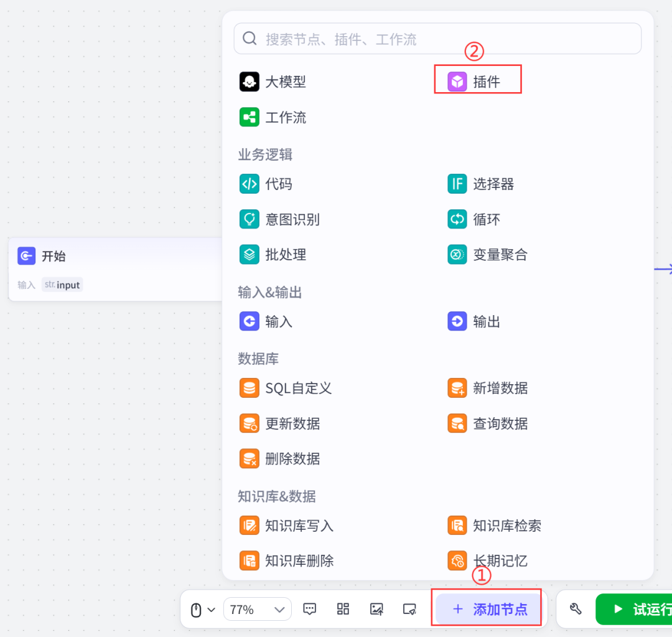
Task: Select the SQL自定义 menu entry label
Action: (298, 388)
